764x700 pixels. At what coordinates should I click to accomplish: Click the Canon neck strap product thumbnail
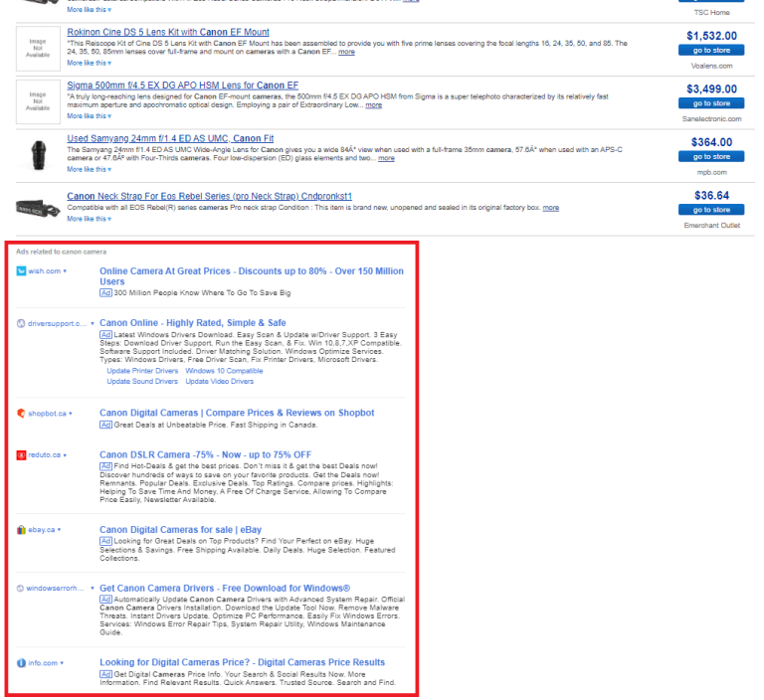click(38, 208)
